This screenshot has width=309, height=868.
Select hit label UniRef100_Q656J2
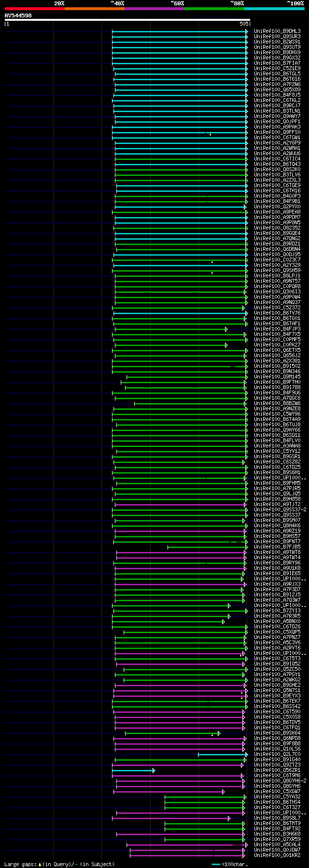coord(277,356)
